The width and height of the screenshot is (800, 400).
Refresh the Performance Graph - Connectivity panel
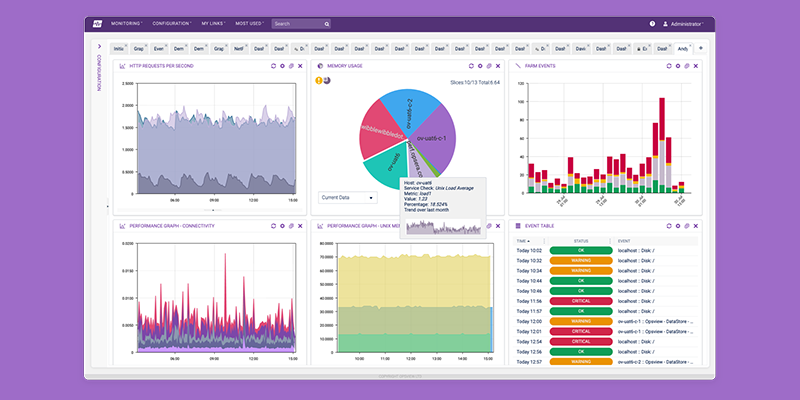pyautogui.click(x=274, y=226)
